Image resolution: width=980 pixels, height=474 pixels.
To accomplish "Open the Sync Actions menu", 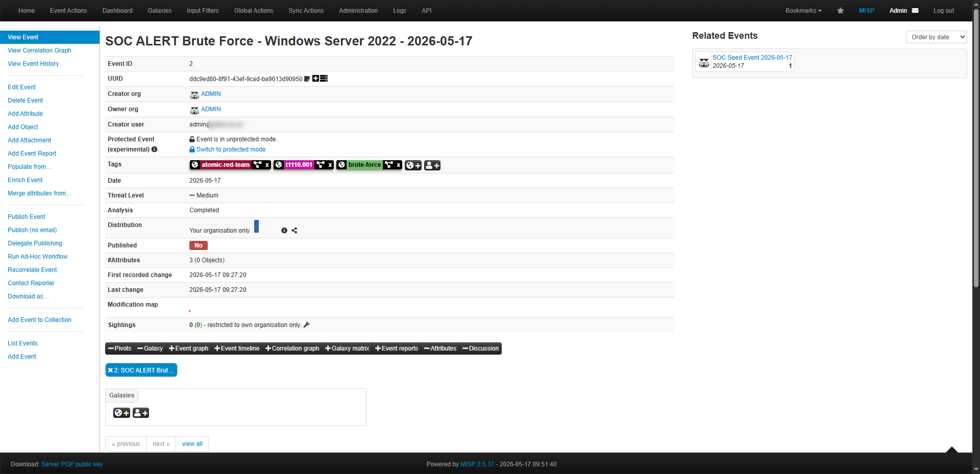I will pyautogui.click(x=306, y=11).
